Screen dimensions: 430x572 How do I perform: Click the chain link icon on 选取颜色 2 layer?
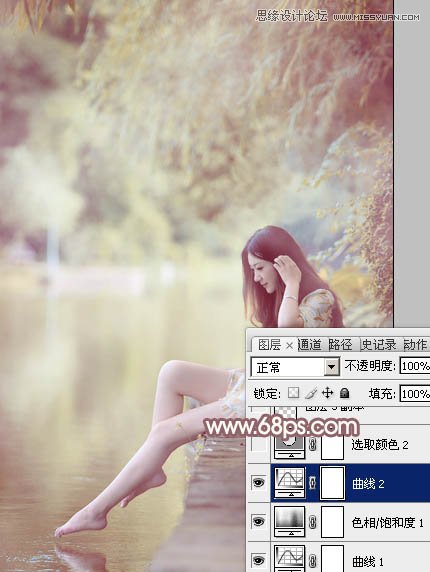313,444
